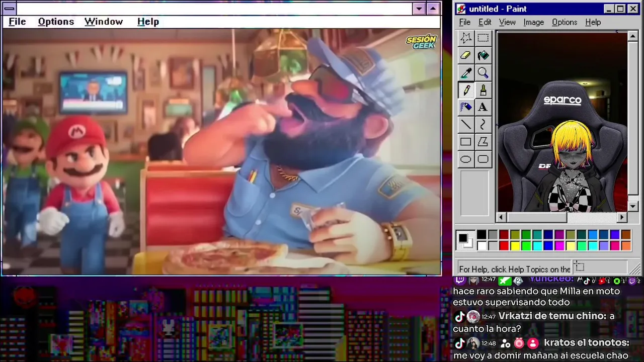Open the Help menu in Paint
The width and height of the screenshot is (644, 362).
(x=593, y=22)
